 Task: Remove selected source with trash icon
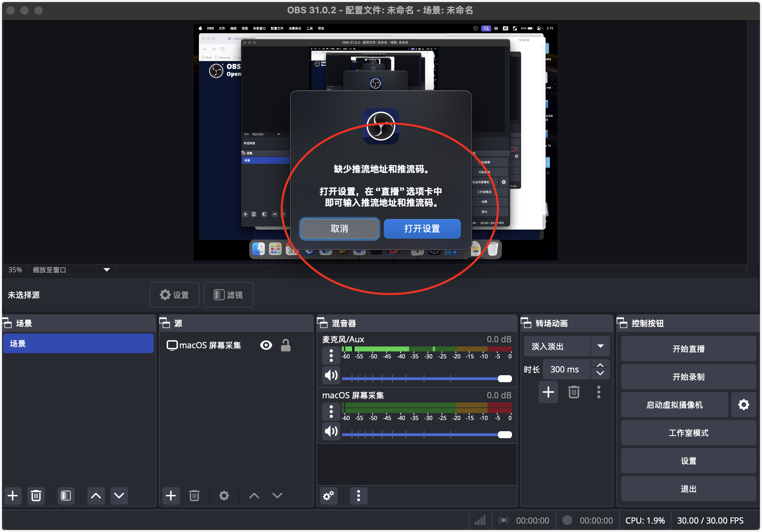pyautogui.click(x=194, y=496)
